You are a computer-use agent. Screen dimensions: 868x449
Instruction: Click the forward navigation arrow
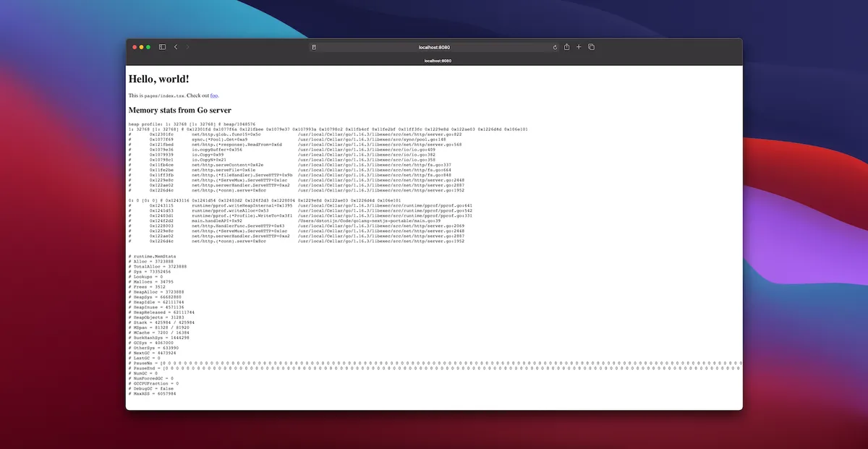(x=187, y=46)
